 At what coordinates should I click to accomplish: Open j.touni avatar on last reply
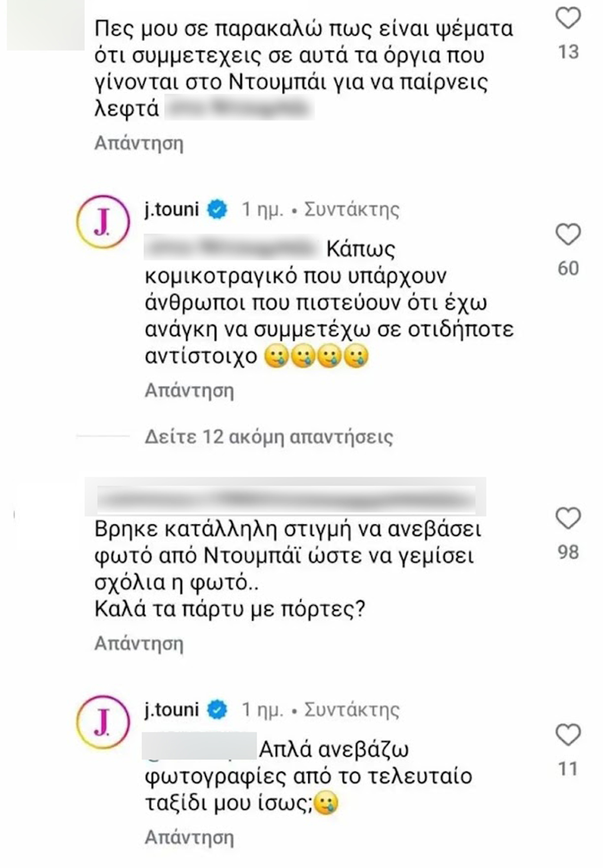[103, 722]
